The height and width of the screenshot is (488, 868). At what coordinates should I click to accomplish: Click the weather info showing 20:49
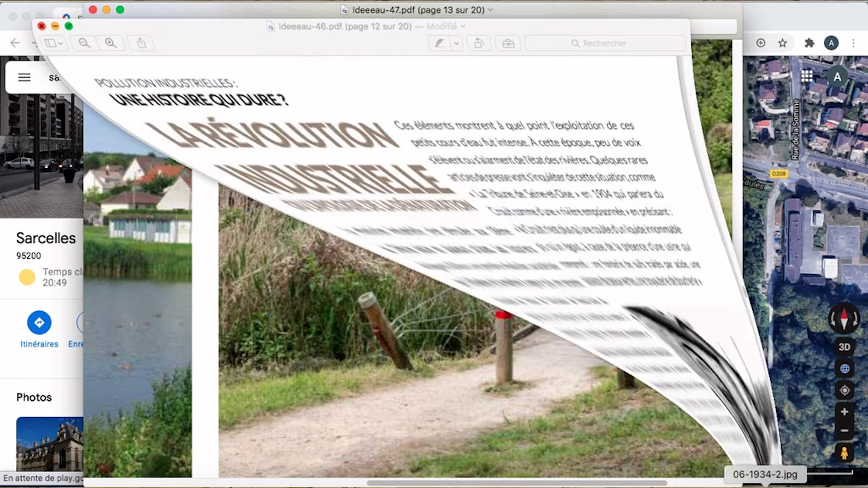coord(51,277)
